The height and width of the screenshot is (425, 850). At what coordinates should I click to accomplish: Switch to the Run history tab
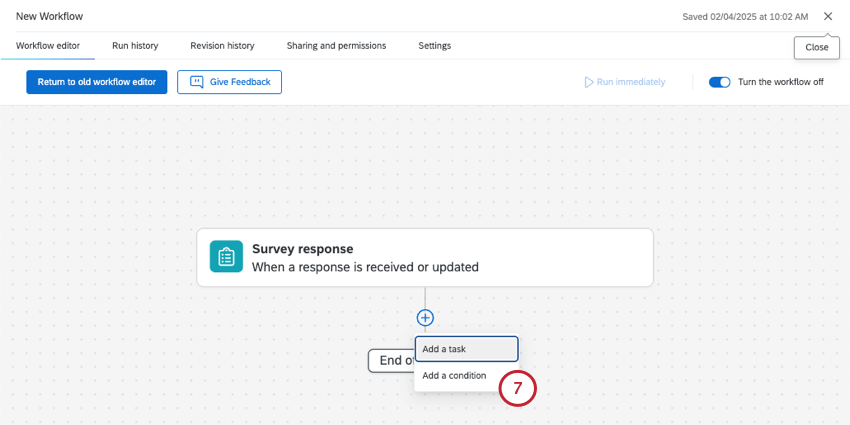(x=135, y=45)
